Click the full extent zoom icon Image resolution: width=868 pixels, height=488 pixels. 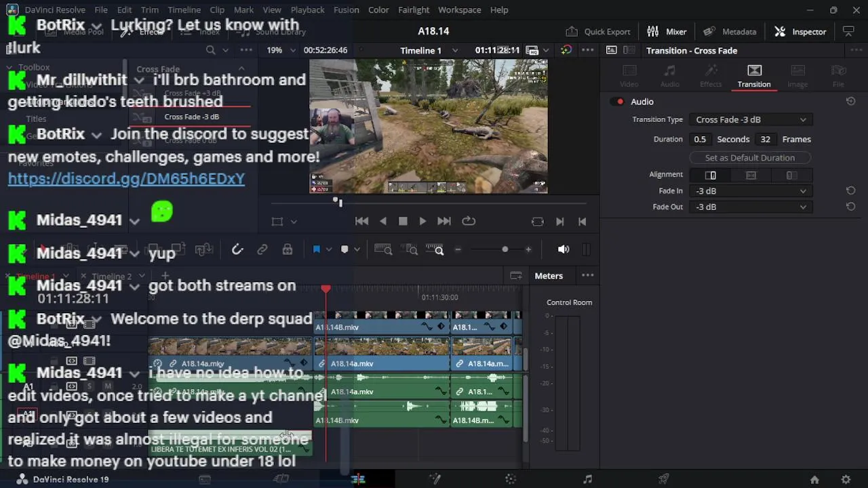tap(383, 249)
